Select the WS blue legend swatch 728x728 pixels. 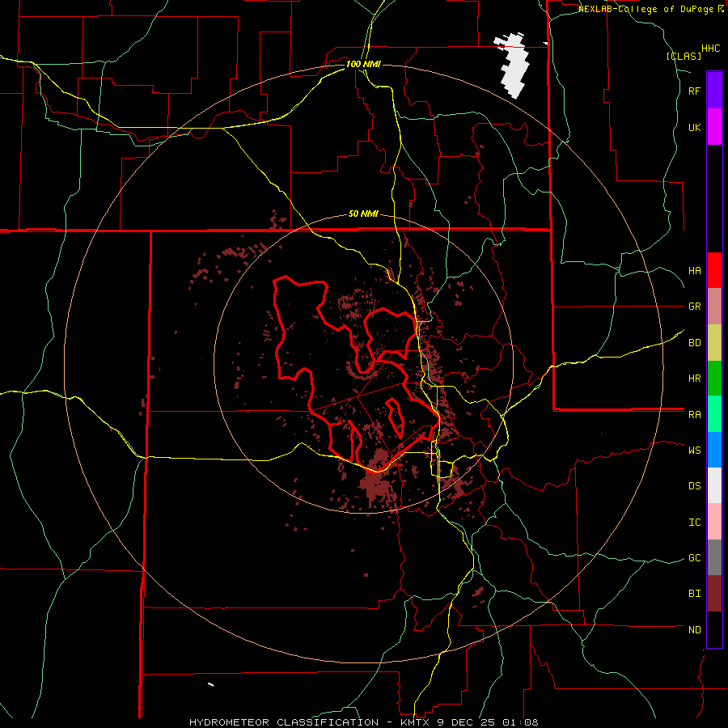(x=714, y=450)
